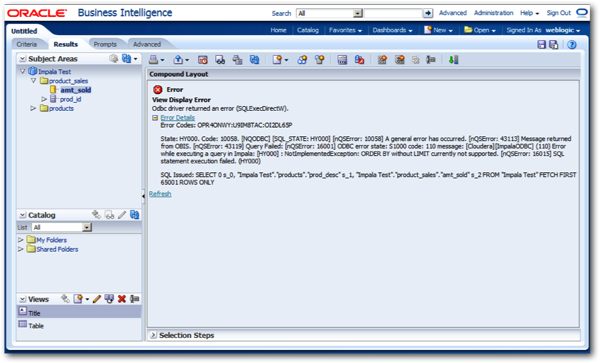Click the Refresh link below error
This screenshot has height=363, width=600.
pyautogui.click(x=160, y=194)
